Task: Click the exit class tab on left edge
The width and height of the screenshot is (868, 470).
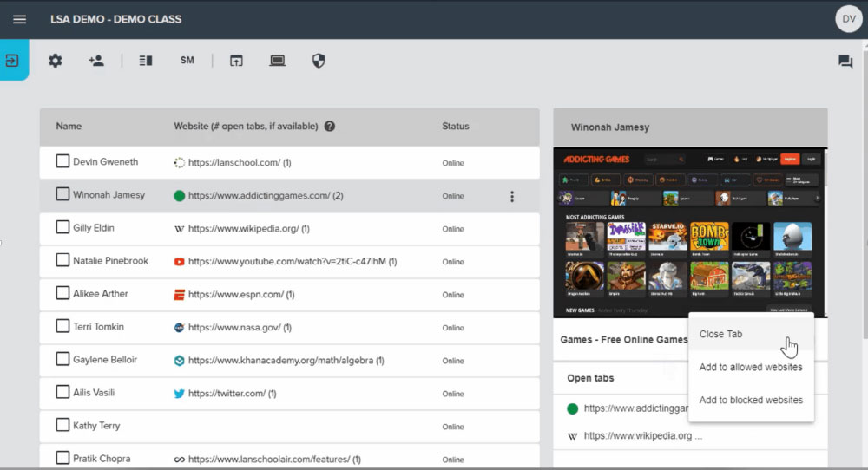Action: point(13,61)
